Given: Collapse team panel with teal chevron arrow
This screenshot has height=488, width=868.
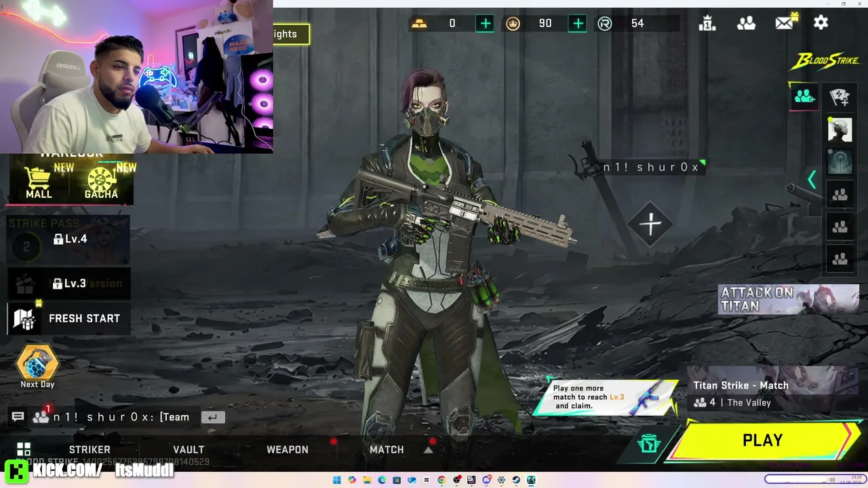Looking at the screenshot, I should 812,179.
